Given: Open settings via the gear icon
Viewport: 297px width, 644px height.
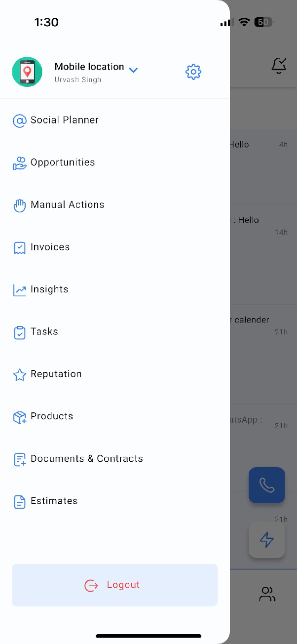Looking at the screenshot, I should [x=193, y=72].
